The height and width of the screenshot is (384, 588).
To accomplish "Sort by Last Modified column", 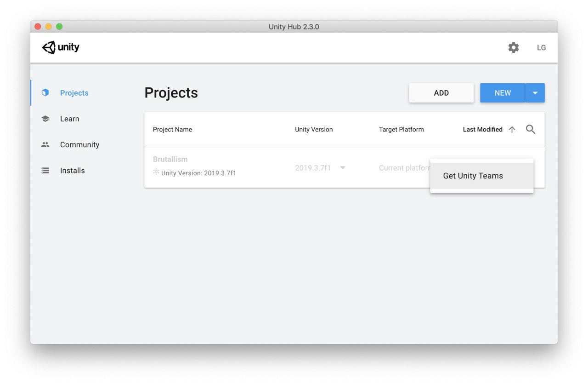I will tap(482, 130).
